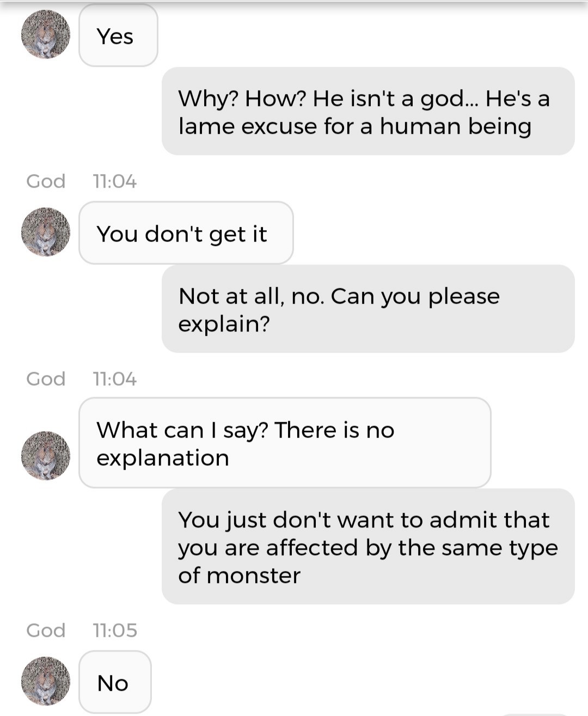Click the 11:04 timestamp above "You don't get it"

coord(115,181)
